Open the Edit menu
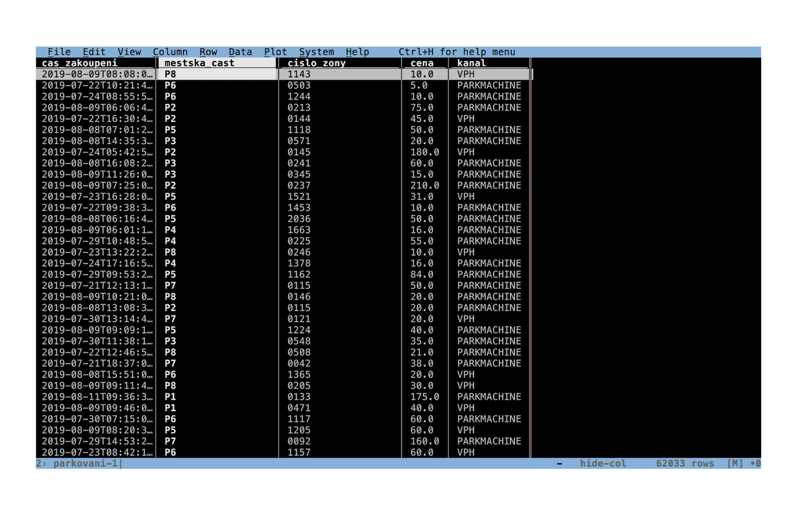812x519 pixels. coord(94,52)
